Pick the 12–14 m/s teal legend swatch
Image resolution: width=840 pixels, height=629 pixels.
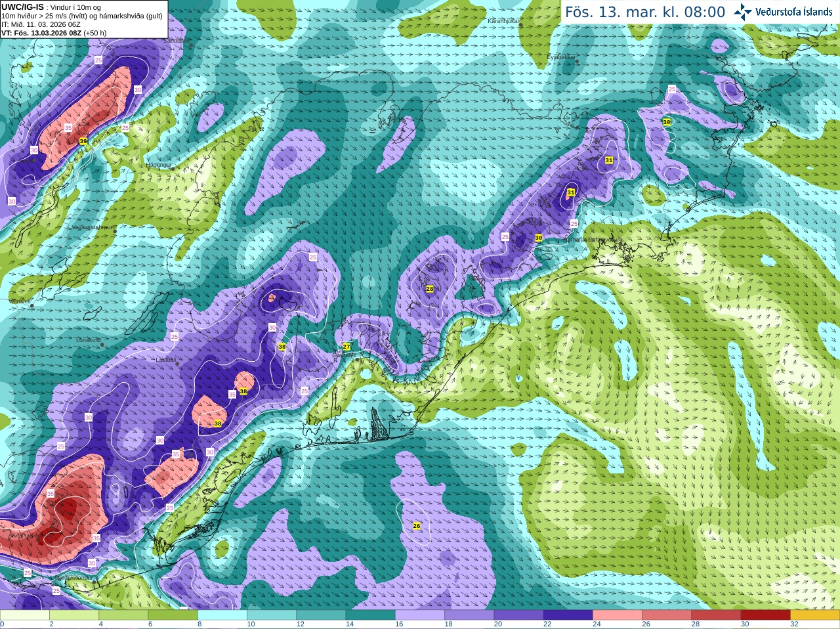[321, 615]
